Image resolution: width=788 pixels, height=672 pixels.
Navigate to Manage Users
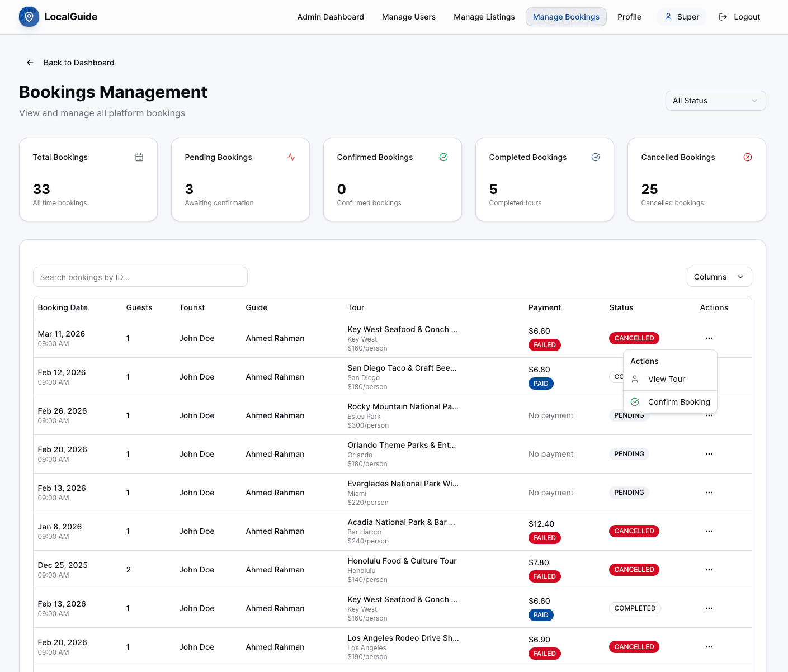[408, 17]
